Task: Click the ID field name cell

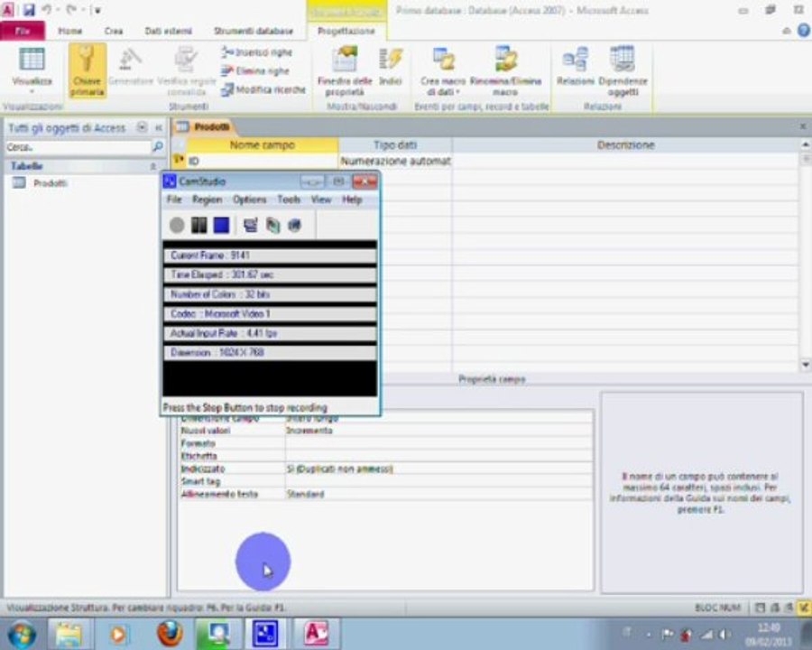Action: click(x=262, y=162)
